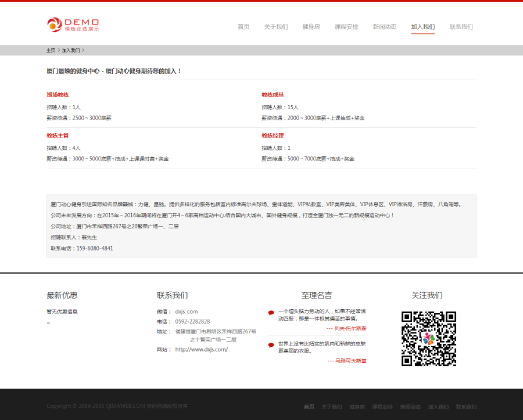Open 课程安排 in the top navigation
Viewport: 523px width, 420px height.
pos(346,27)
